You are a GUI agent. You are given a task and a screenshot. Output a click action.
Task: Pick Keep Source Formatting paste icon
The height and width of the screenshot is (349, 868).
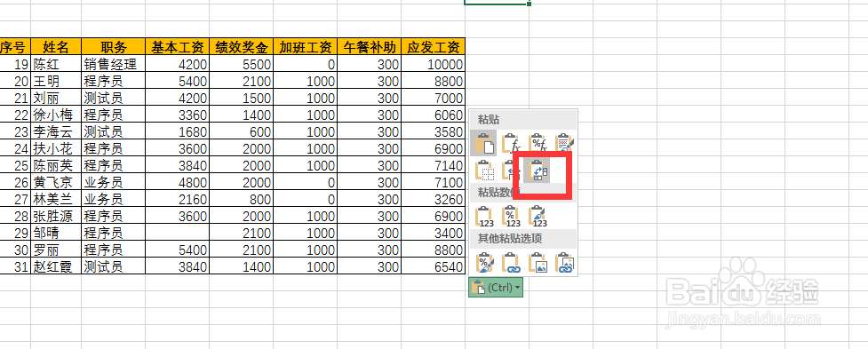[565, 143]
